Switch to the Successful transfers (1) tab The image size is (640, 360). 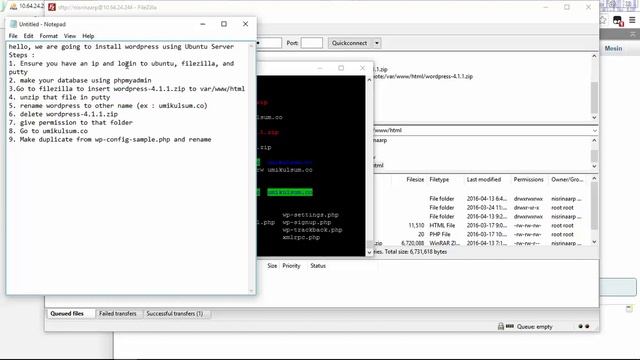(x=175, y=313)
